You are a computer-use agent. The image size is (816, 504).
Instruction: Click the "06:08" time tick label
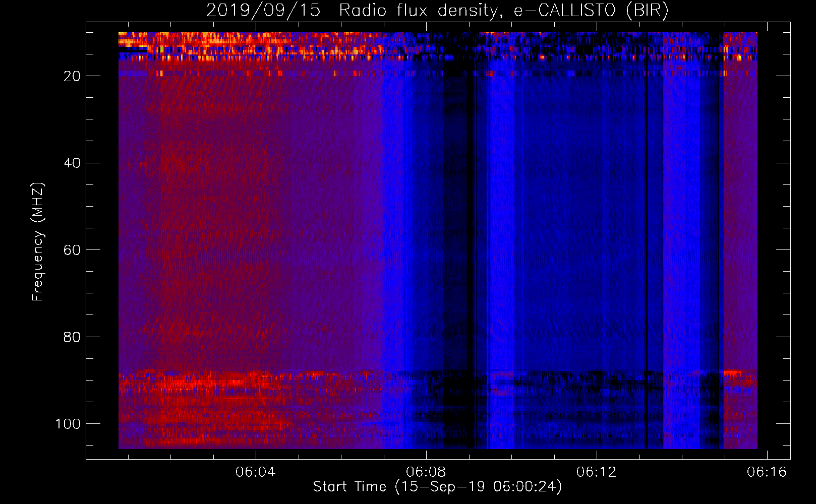(x=426, y=472)
